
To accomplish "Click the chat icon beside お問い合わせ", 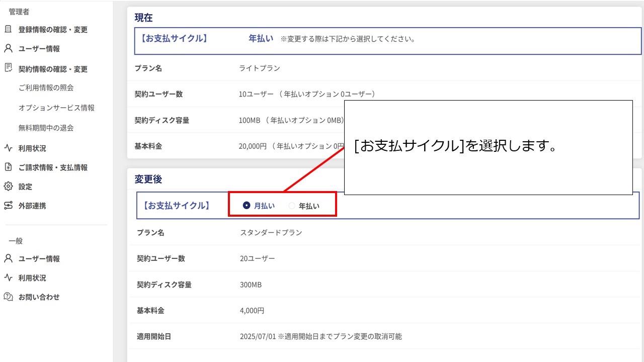I will 8,297.
